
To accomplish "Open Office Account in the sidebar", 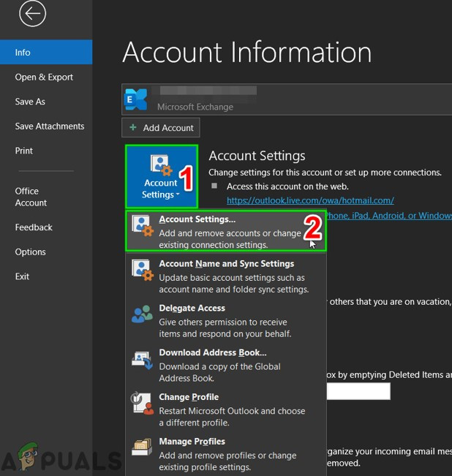I will 31,197.
